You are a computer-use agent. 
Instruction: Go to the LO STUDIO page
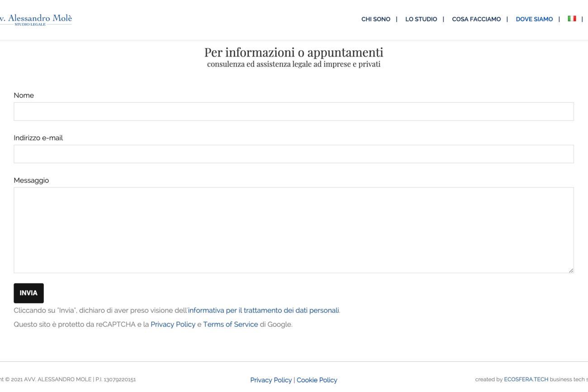click(421, 19)
